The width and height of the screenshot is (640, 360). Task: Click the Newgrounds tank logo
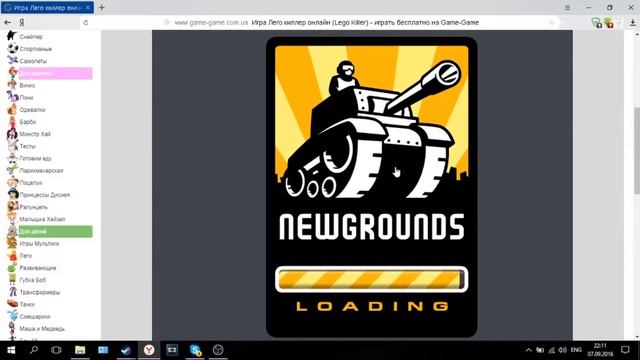pyautogui.click(x=371, y=122)
